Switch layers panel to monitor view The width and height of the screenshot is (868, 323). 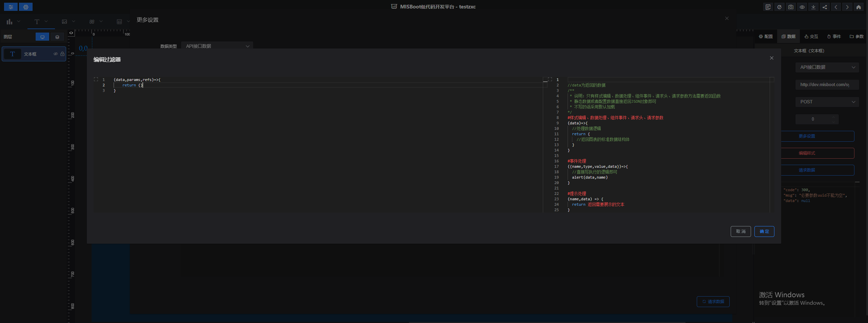tap(42, 37)
